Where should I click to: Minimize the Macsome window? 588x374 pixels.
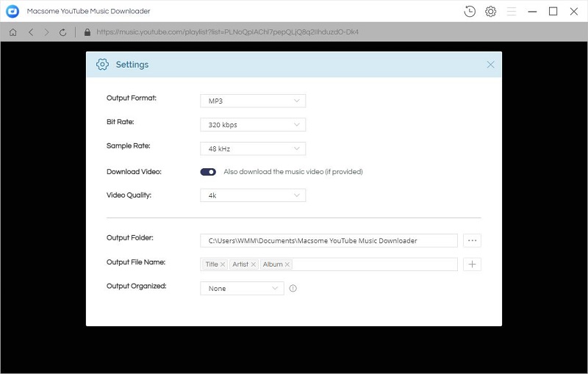pyautogui.click(x=532, y=11)
